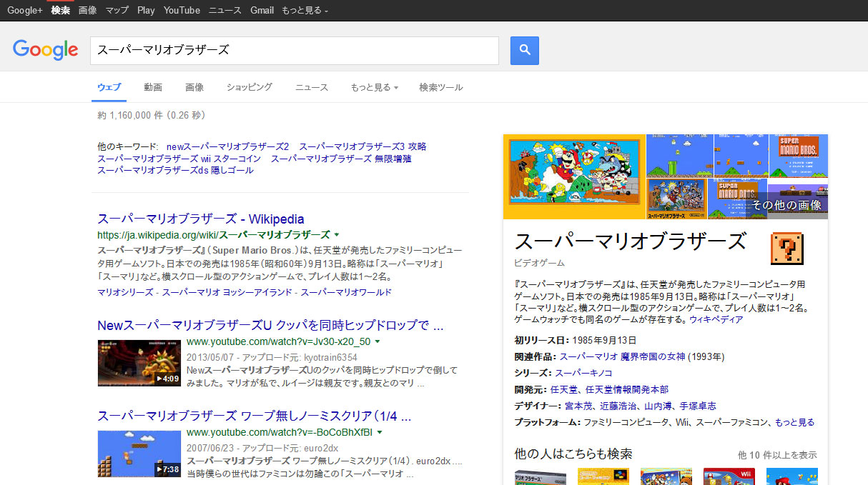Image resolution: width=868 pixels, height=485 pixels.
Task: Open NewスーパーマリオブラザーズU クッパ video result title
Action: coord(270,326)
